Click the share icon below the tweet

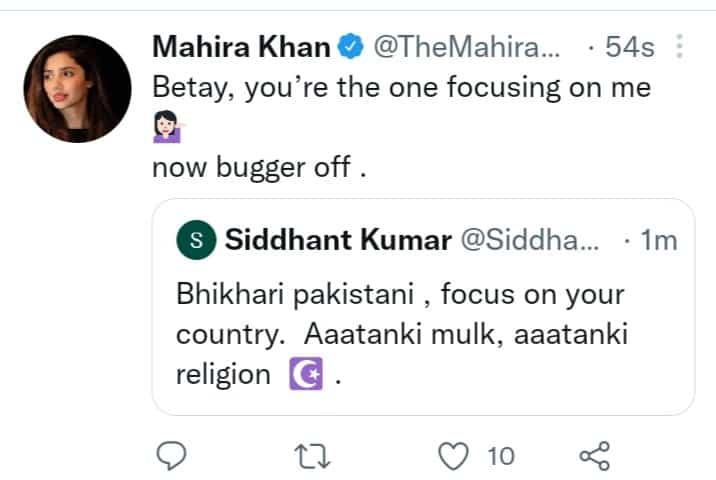click(595, 457)
